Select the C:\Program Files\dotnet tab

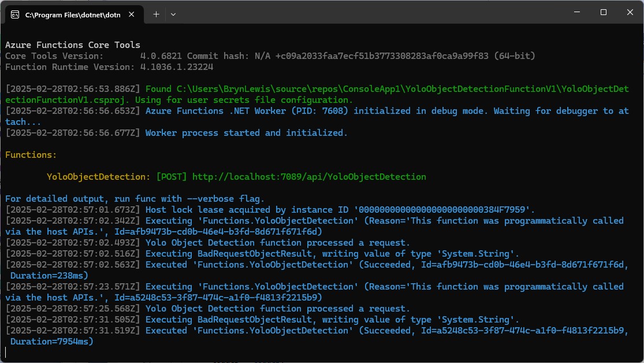tap(72, 14)
